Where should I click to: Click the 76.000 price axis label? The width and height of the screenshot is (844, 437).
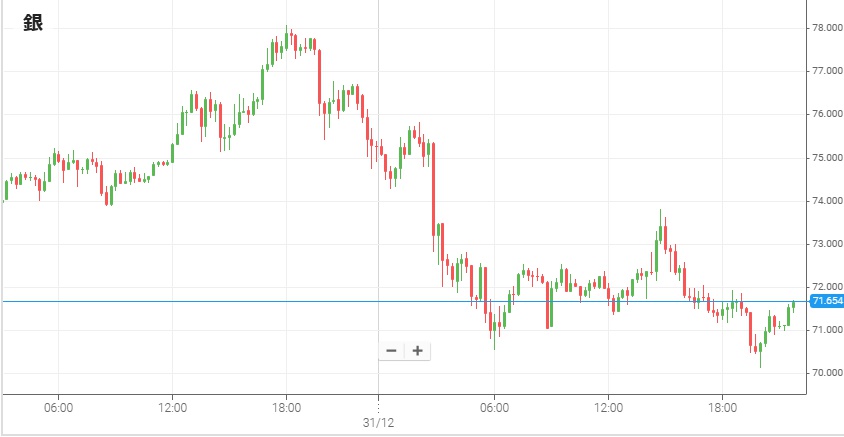tap(826, 114)
